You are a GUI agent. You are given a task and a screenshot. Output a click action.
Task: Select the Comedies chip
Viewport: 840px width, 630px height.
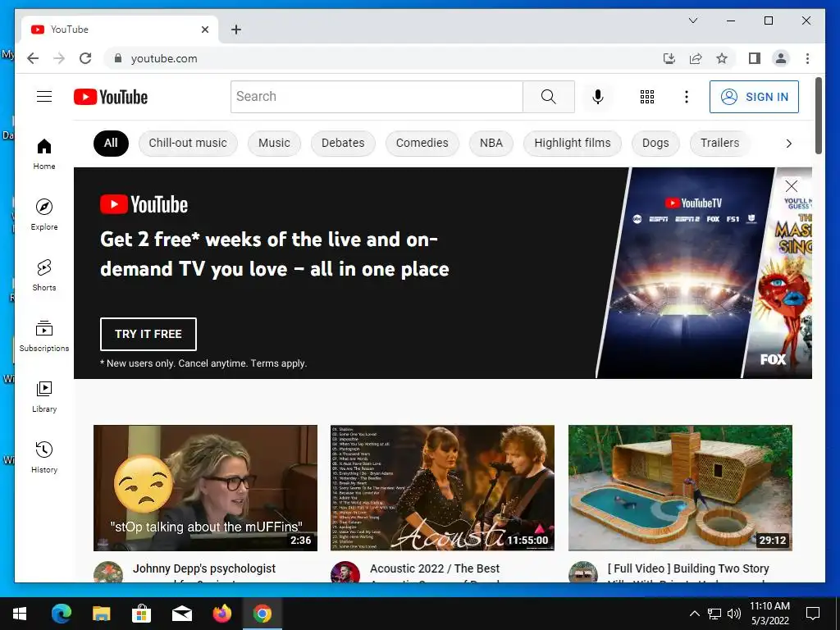click(x=422, y=143)
